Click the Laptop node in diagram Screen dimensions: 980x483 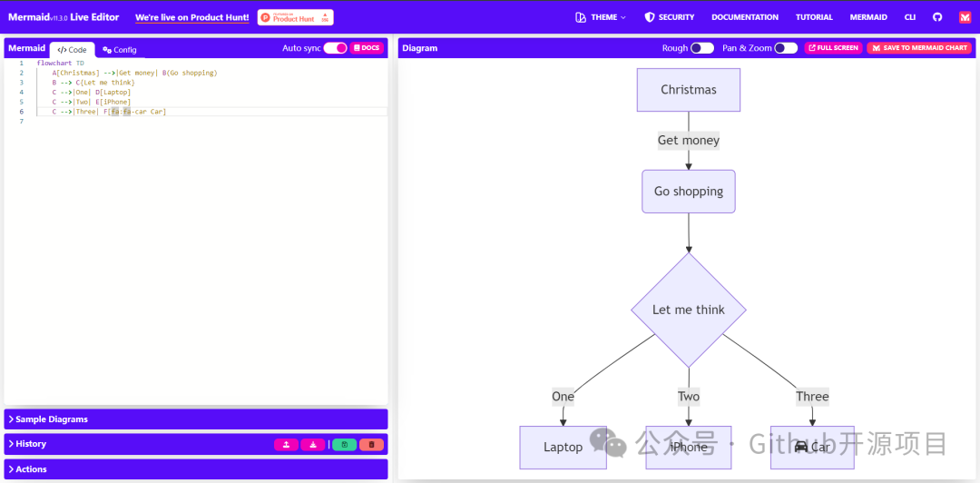pos(563,448)
